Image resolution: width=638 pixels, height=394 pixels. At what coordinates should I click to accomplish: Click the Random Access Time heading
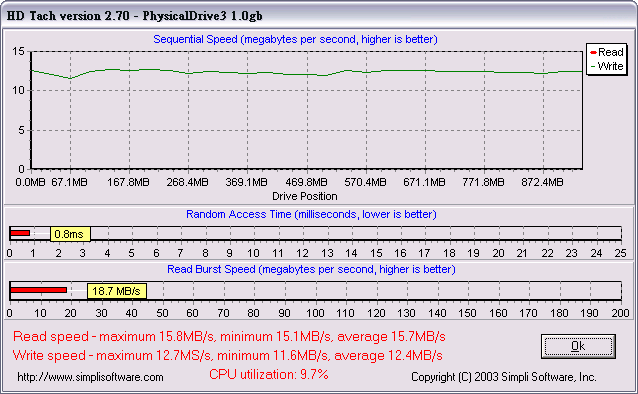pos(311,214)
